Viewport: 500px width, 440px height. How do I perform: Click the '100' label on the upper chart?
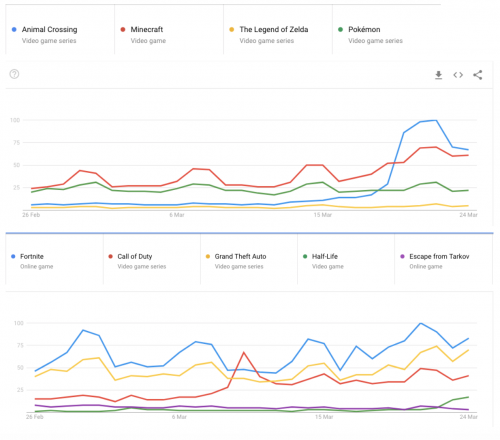[x=15, y=120]
